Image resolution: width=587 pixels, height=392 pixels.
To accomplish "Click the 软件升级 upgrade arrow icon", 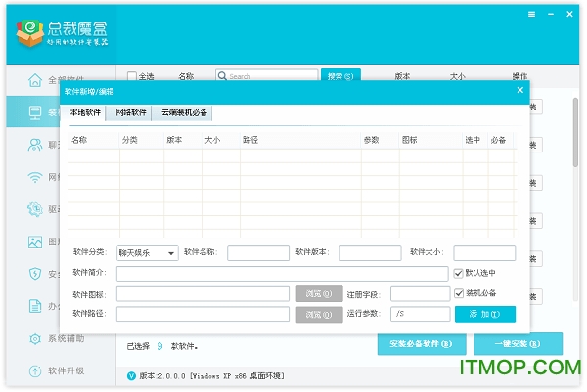I will point(35,370).
